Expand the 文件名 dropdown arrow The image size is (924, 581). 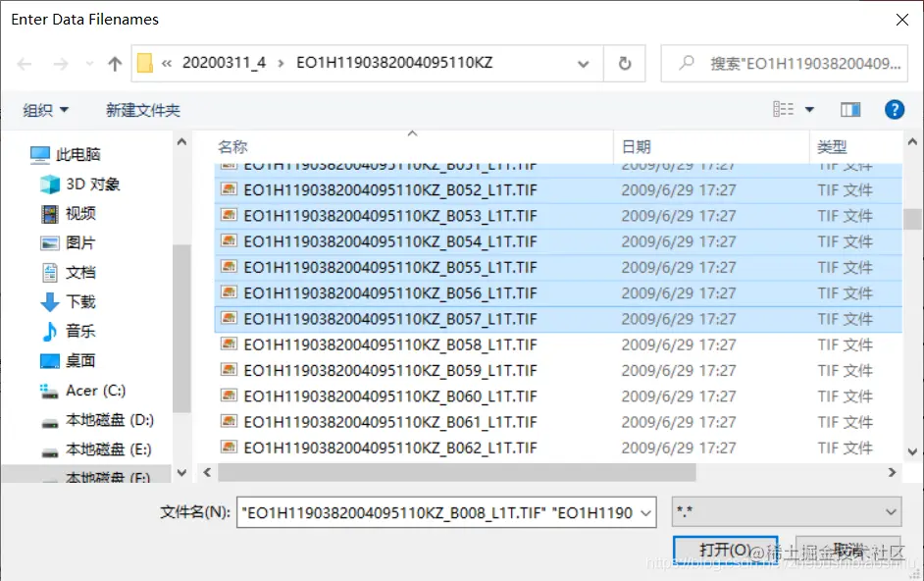pos(646,513)
